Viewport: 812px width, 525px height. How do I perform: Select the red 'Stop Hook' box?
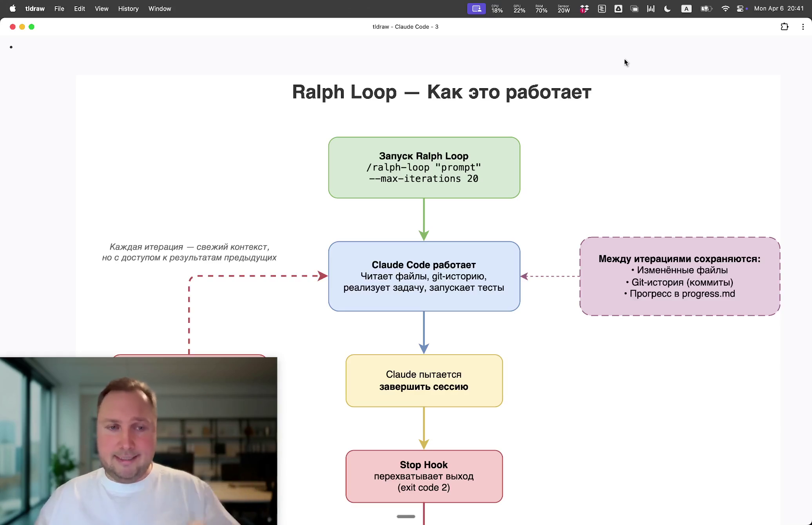click(x=424, y=476)
